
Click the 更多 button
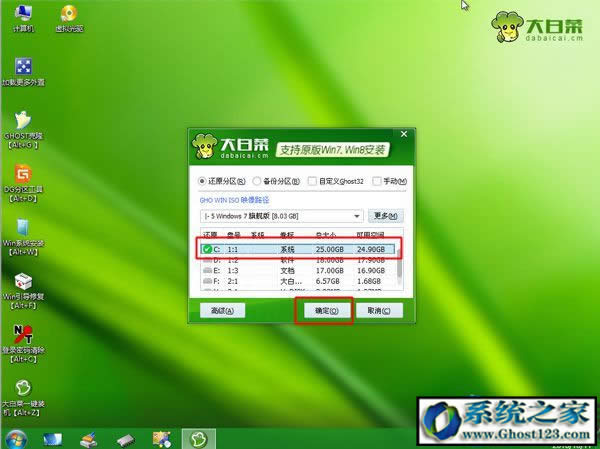[x=386, y=215]
